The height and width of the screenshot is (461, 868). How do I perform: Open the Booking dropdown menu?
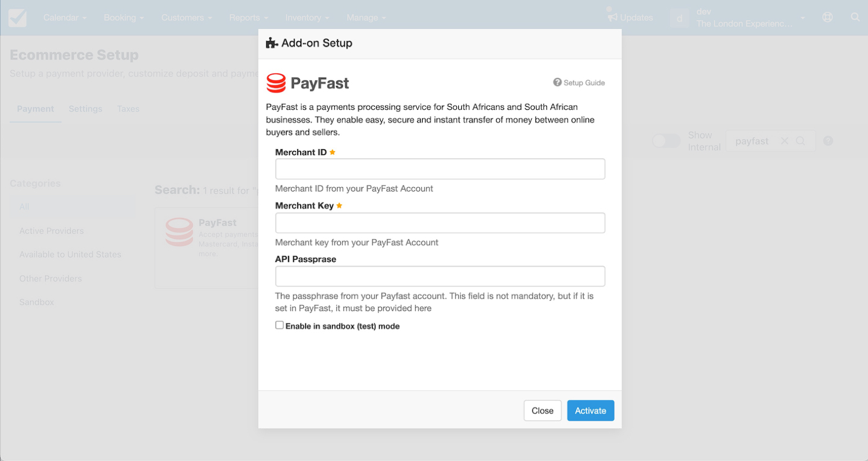pos(124,18)
